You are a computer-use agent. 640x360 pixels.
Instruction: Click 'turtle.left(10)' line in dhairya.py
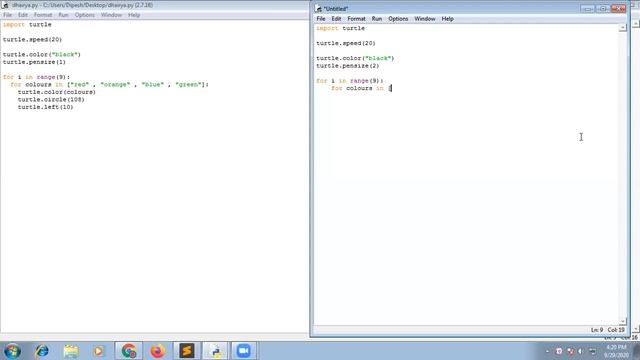click(x=45, y=107)
